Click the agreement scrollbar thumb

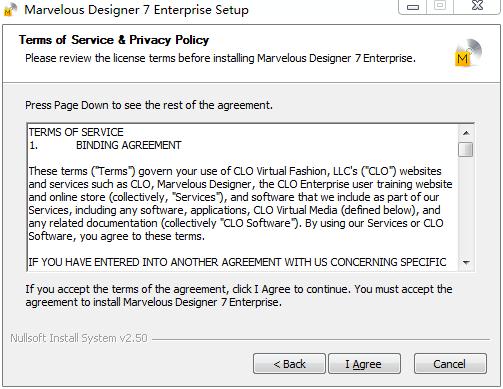[466, 149]
